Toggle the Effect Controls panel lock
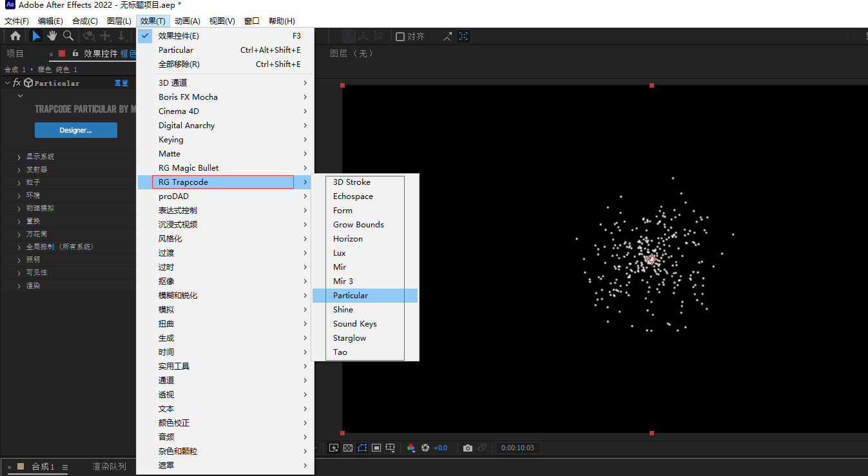The height and width of the screenshot is (476, 868). tap(75, 53)
